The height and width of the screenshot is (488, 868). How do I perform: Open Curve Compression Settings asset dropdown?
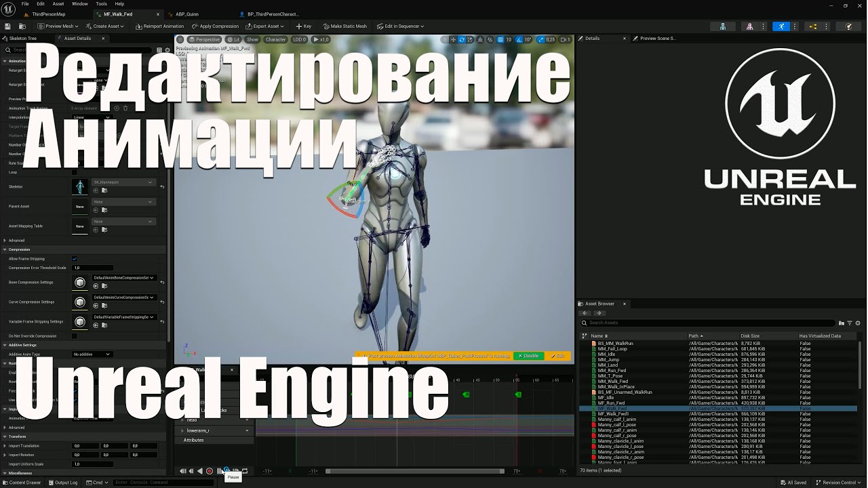coord(124,298)
